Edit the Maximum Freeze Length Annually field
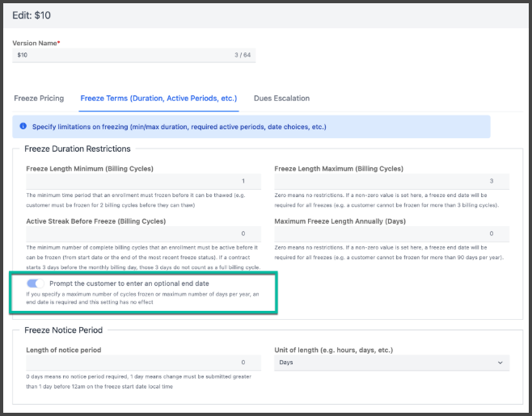Image resolution: width=532 pixels, height=416 pixels. coord(391,233)
